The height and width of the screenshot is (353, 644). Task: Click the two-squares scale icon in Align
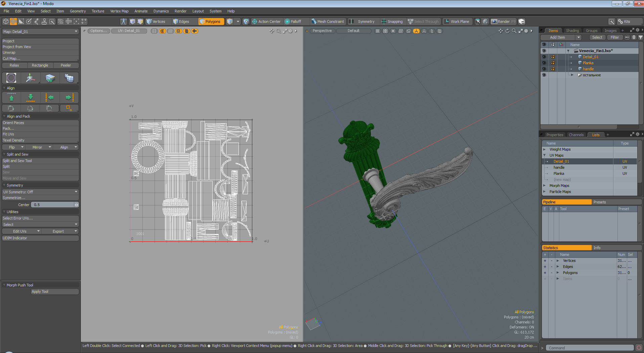click(x=69, y=108)
